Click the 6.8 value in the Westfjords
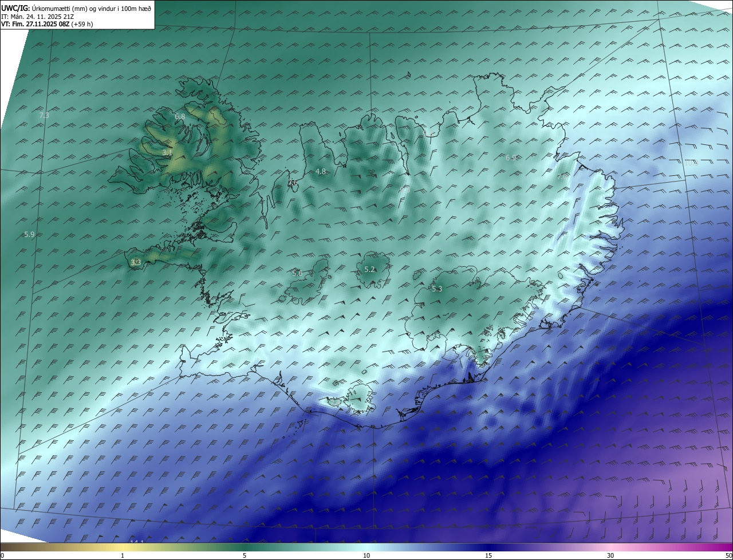This screenshot has width=733, height=560. click(180, 117)
